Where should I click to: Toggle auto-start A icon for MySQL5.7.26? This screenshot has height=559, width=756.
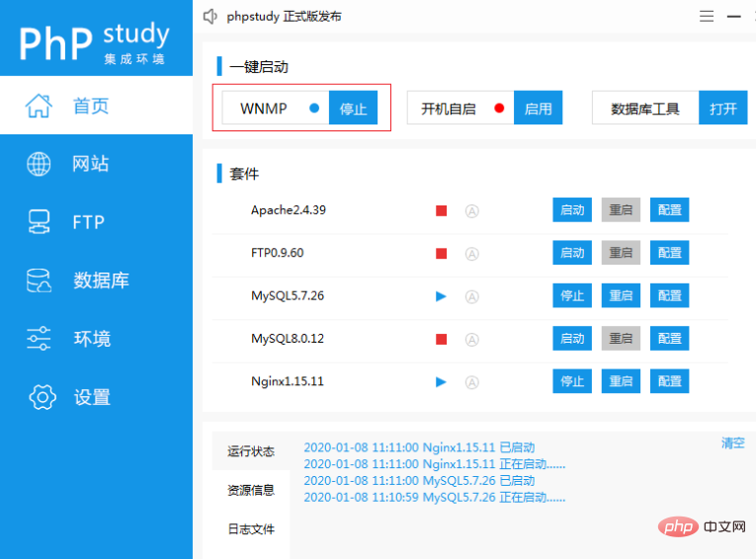[x=472, y=297]
